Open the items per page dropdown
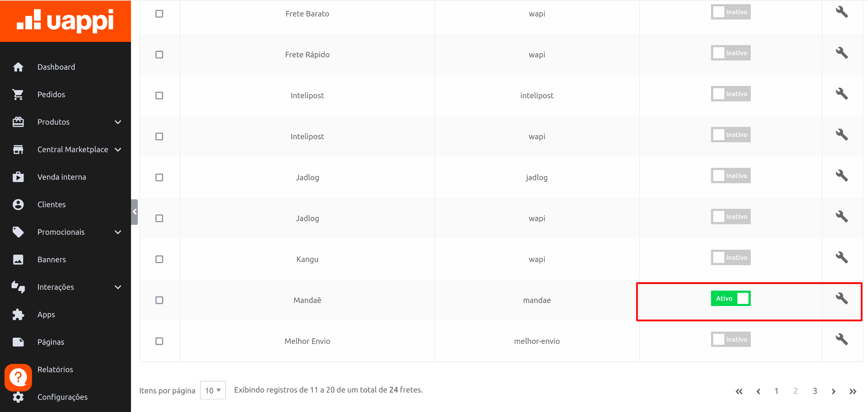The width and height of the screenshot is (868, 412). pyautogui.click(x=213, y=390)
